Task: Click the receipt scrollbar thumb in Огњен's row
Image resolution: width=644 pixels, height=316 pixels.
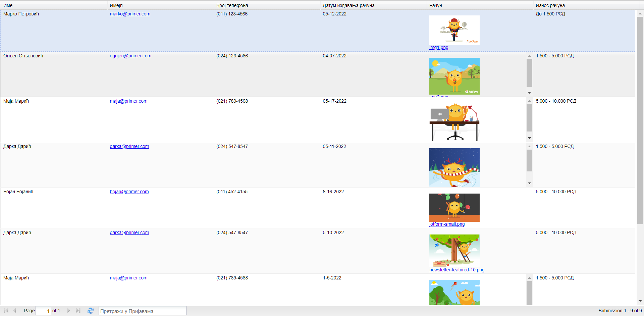Action: click(x=529, y=73)
